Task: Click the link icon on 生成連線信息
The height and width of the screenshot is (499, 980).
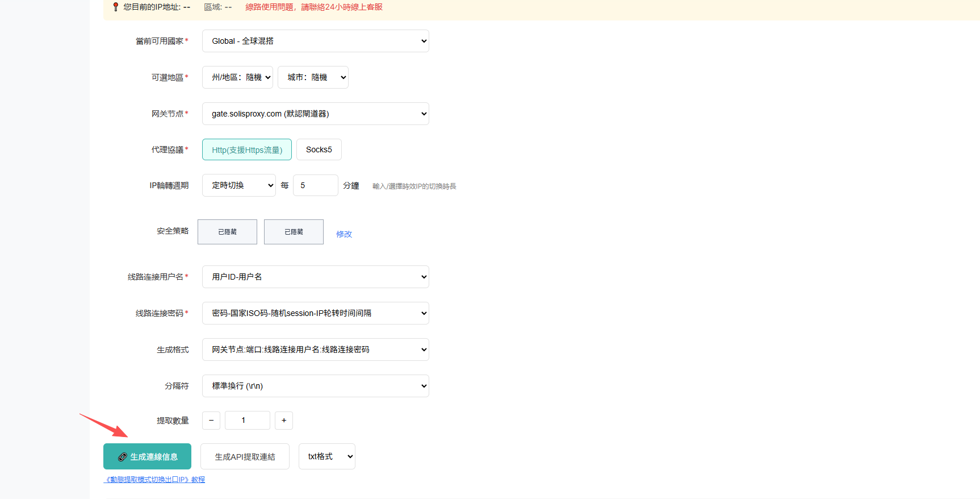Action: (x=122, y=457)
